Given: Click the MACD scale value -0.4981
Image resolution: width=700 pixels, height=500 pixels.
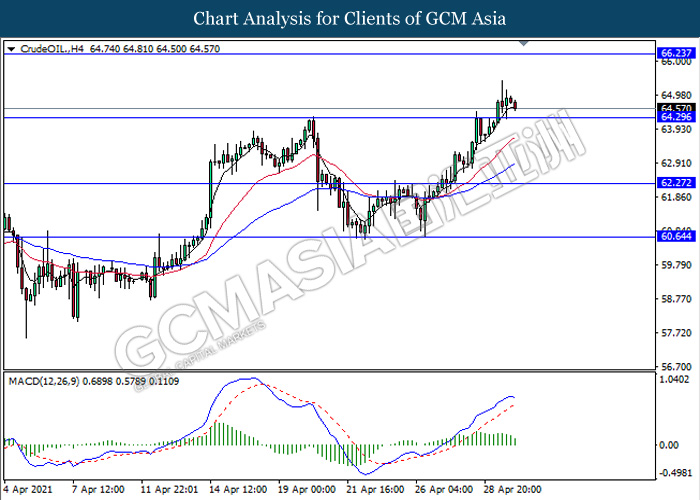Looking at the screenshot, I should (674, 473).
